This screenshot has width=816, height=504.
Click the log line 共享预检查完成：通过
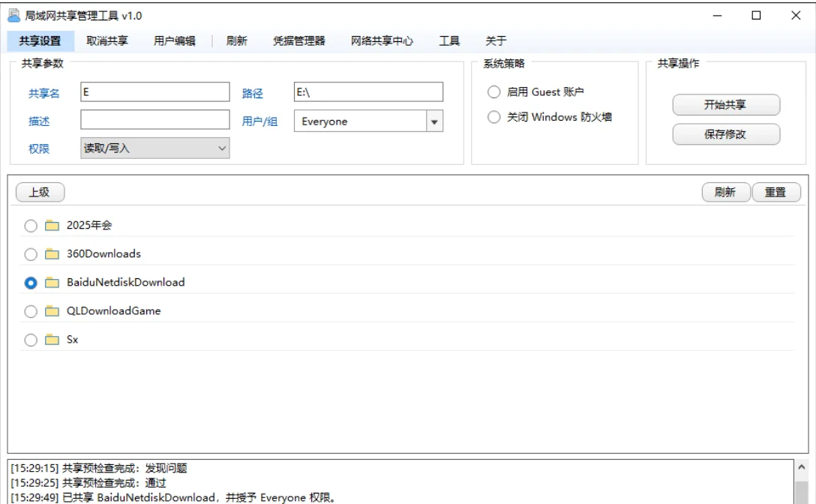coord(88,483)
